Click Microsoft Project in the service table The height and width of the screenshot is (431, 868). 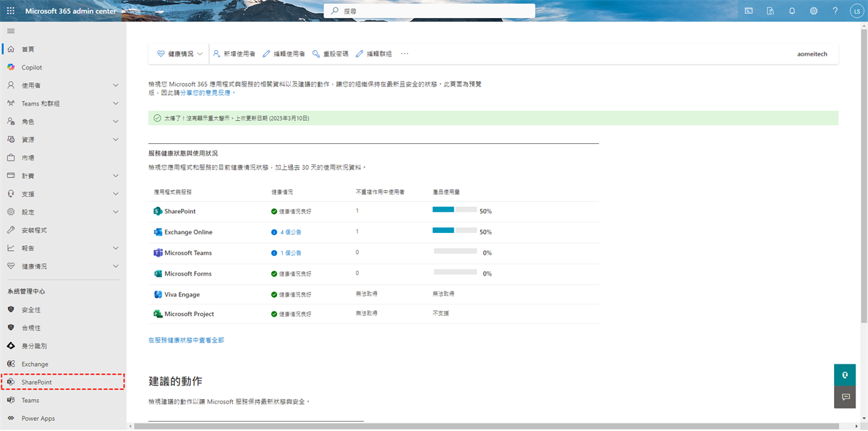tap(190, 314)
